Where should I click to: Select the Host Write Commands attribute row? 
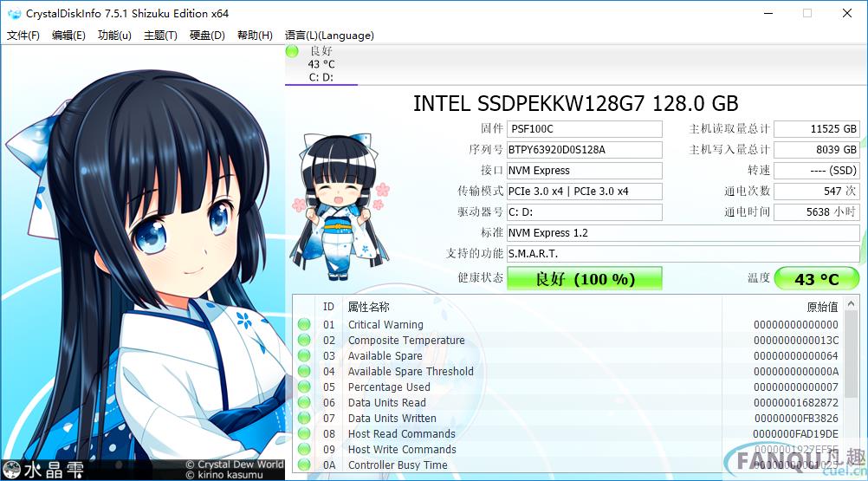568,449
